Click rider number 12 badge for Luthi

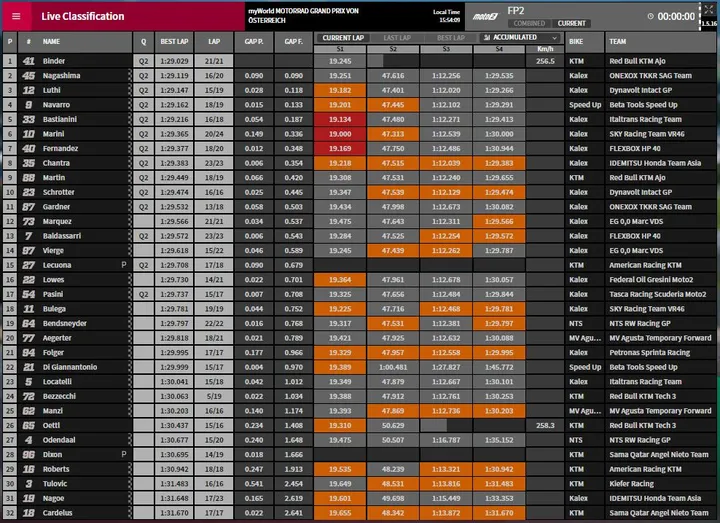point(28,90)
